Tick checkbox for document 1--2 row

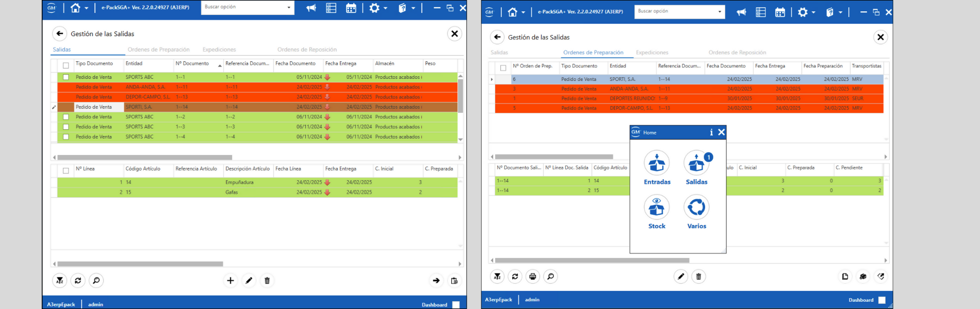(66, 117)
